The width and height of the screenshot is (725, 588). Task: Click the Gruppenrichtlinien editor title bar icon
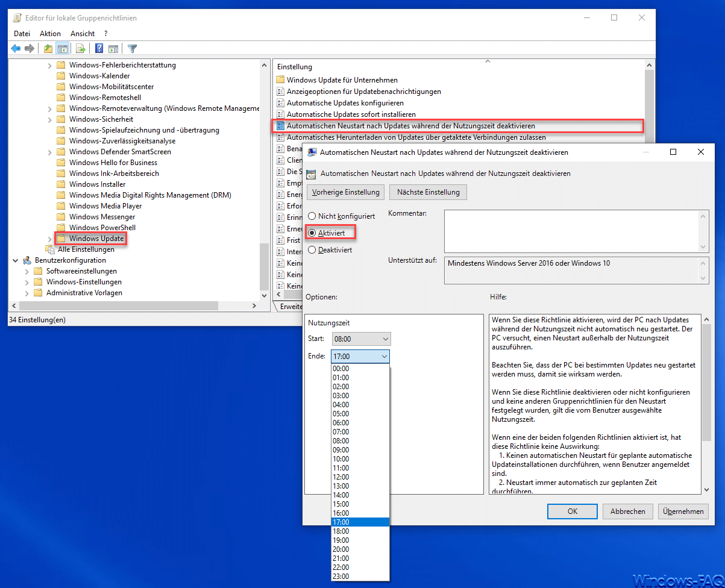(x=17, y=18)
